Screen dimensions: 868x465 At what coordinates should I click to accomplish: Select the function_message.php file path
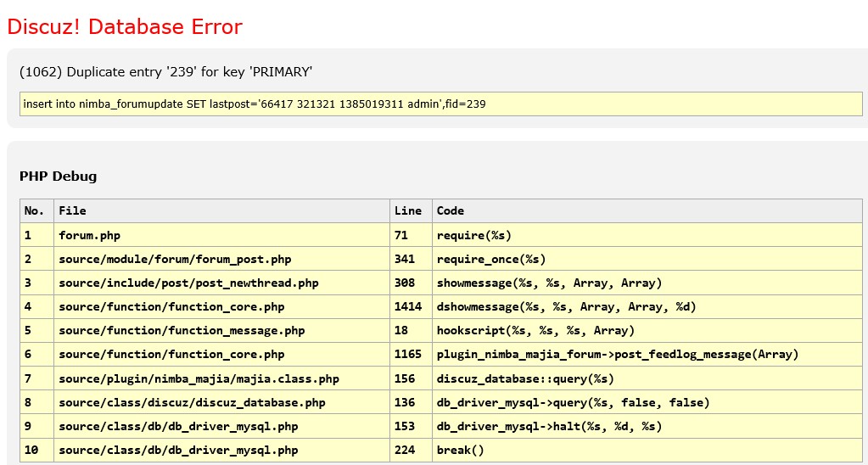point(182,330)
